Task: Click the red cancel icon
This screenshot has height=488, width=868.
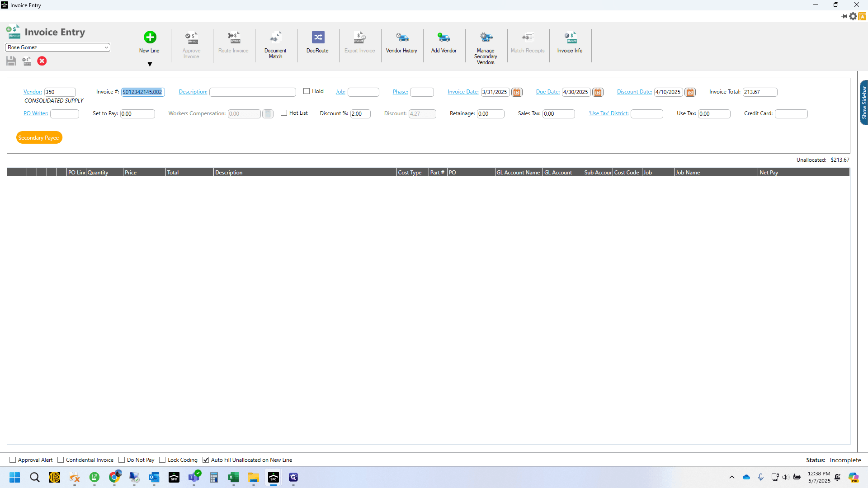Action: pos(42,61)
